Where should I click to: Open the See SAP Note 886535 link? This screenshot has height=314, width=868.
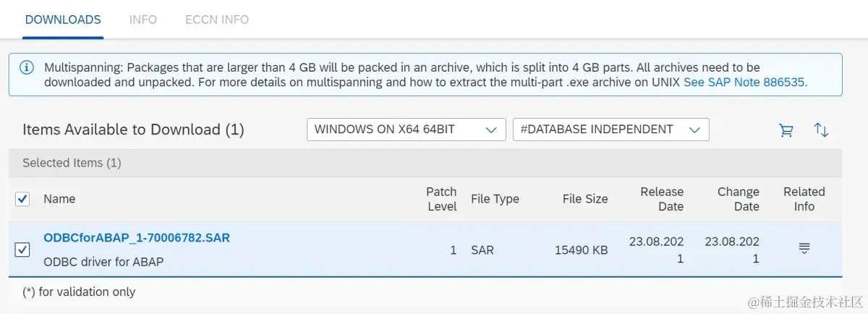(745, 82)
